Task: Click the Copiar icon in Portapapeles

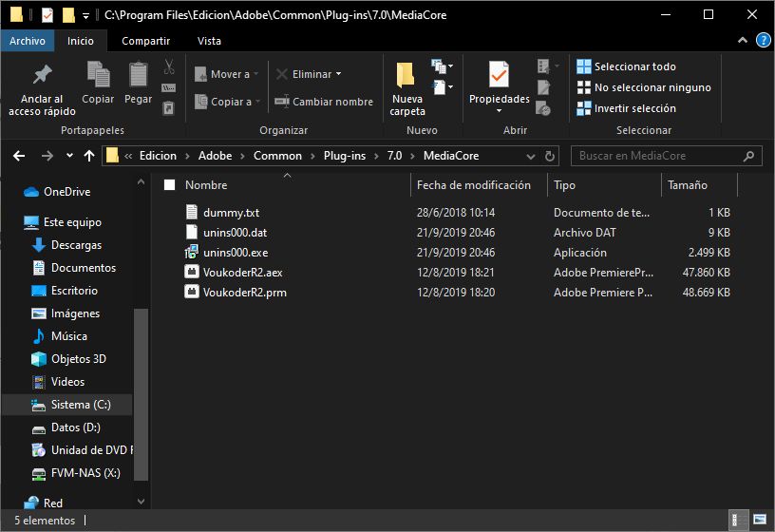Action: tap(98, 75)
